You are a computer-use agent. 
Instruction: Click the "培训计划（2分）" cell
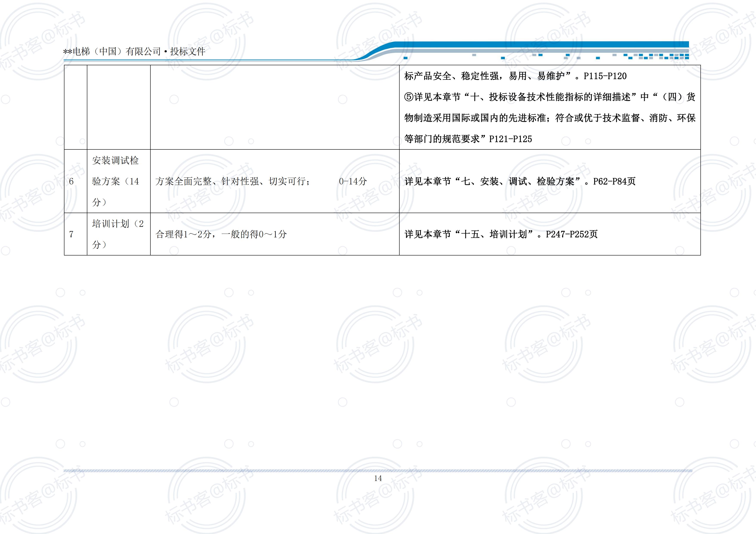pyautogui.click(x=119, y=234)
